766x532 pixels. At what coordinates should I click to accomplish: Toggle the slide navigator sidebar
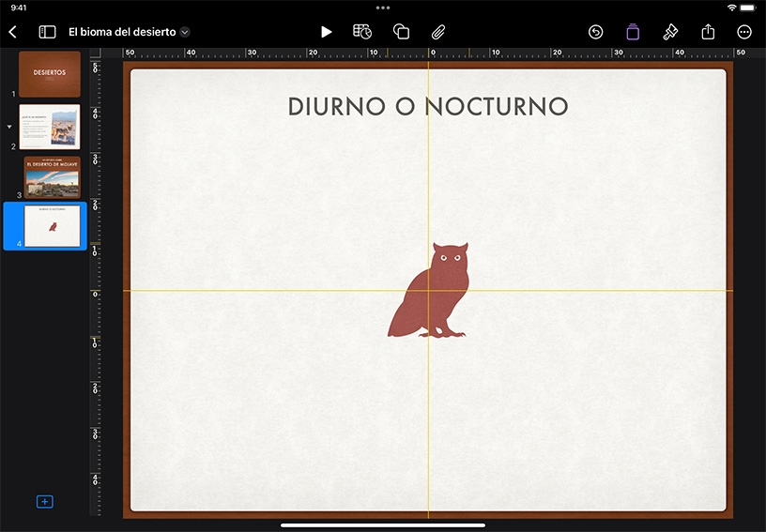[x=47, y=32]
